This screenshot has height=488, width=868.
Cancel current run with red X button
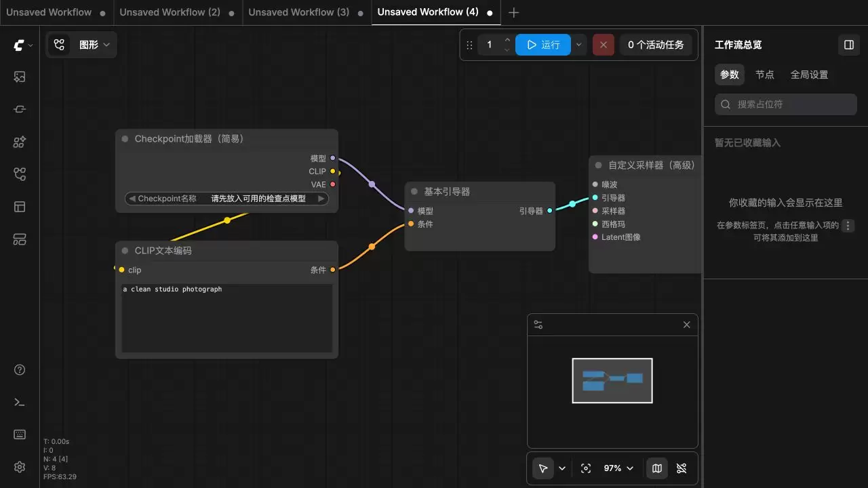click(x=604, y=45)
